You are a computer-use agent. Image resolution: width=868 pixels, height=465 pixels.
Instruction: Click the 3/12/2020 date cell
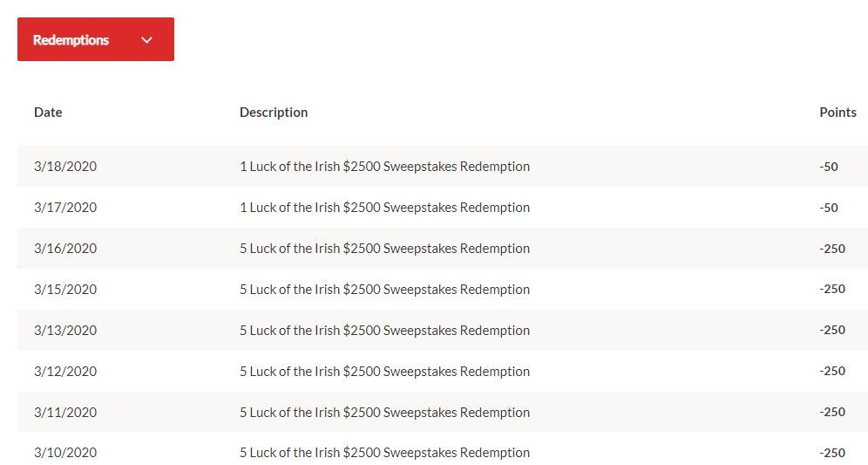point(65,372)
